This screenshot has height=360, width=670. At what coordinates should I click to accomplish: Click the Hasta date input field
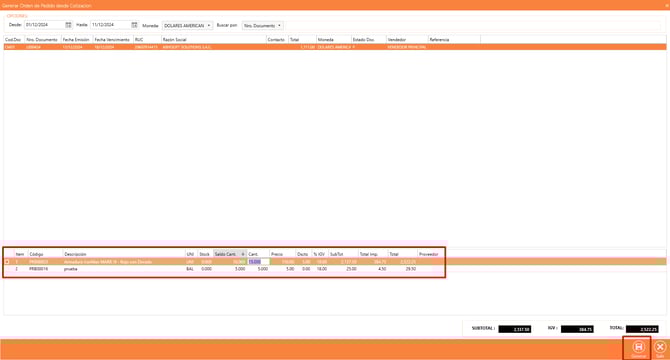(x=111, y=25)
